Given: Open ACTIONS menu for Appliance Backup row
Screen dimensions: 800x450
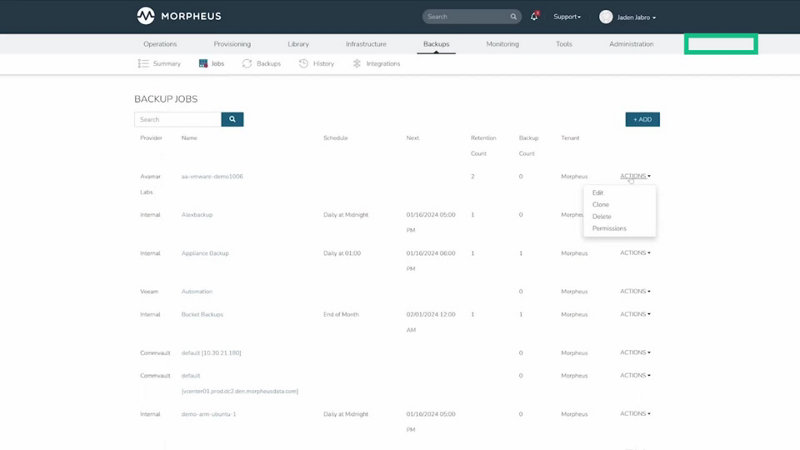Looking at the screenshot, I should 635,253.
